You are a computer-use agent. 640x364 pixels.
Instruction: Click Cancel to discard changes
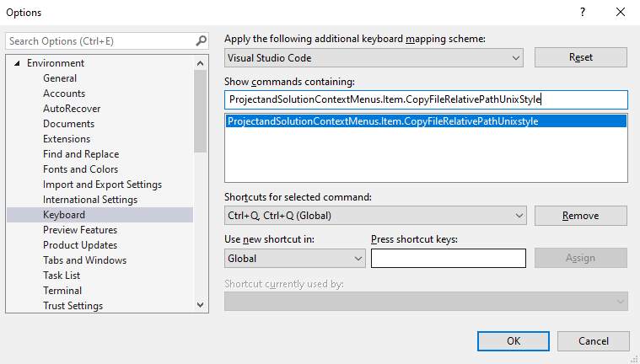pyautogui.click(x=594, y=341)
